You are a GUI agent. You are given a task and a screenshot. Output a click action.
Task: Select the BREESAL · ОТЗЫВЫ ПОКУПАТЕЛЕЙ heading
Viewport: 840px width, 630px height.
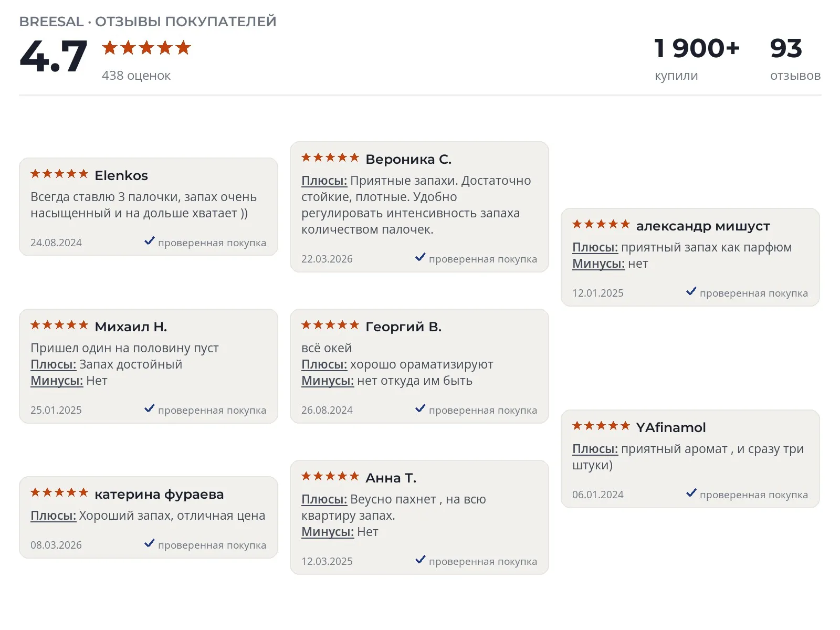click(x=148, y=22)
